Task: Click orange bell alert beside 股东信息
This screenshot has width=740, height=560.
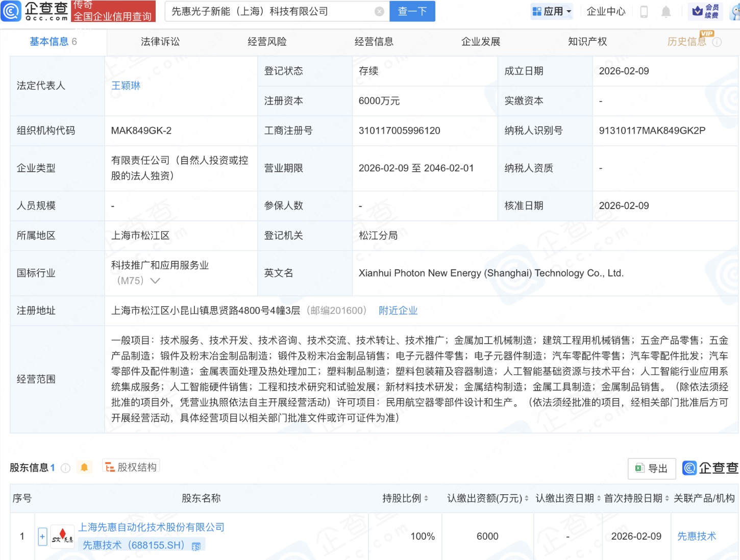Action: tap(84, 467)
